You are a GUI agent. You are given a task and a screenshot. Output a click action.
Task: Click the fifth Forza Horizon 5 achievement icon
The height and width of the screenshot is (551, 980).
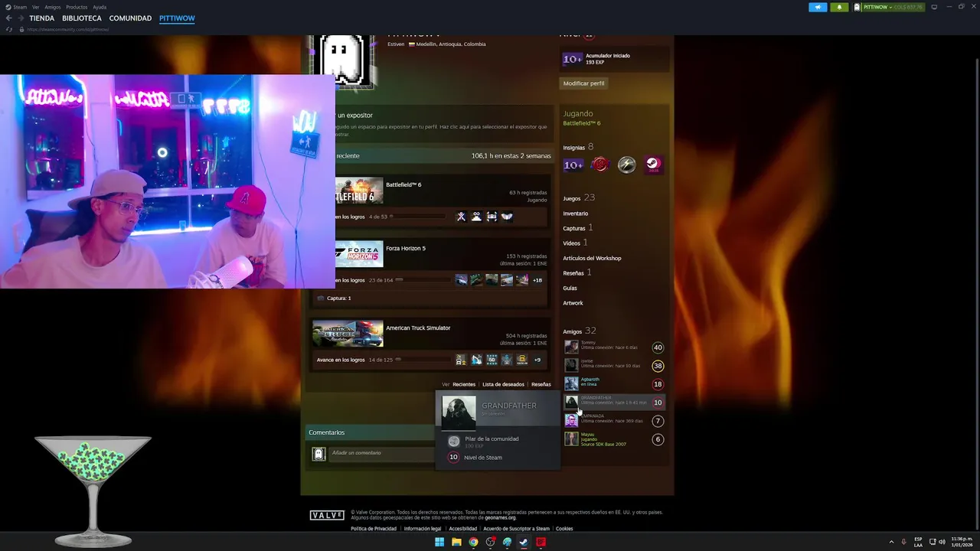tap(522, 280)
